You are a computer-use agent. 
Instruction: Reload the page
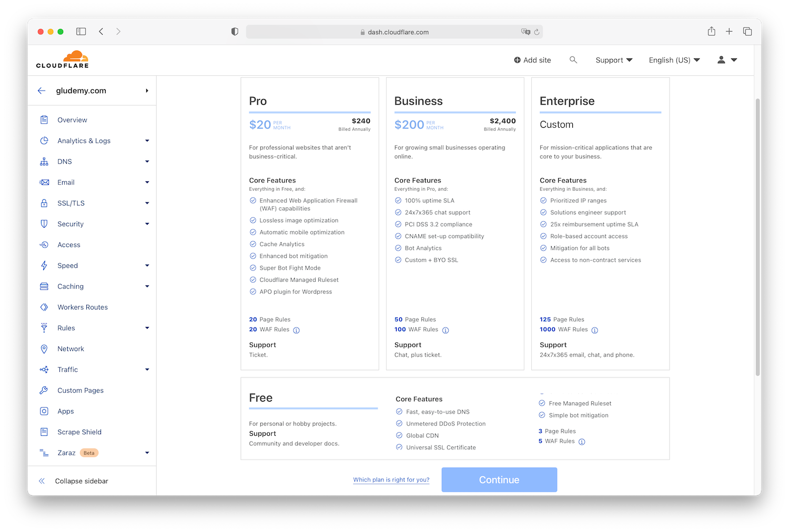(537, 32)
